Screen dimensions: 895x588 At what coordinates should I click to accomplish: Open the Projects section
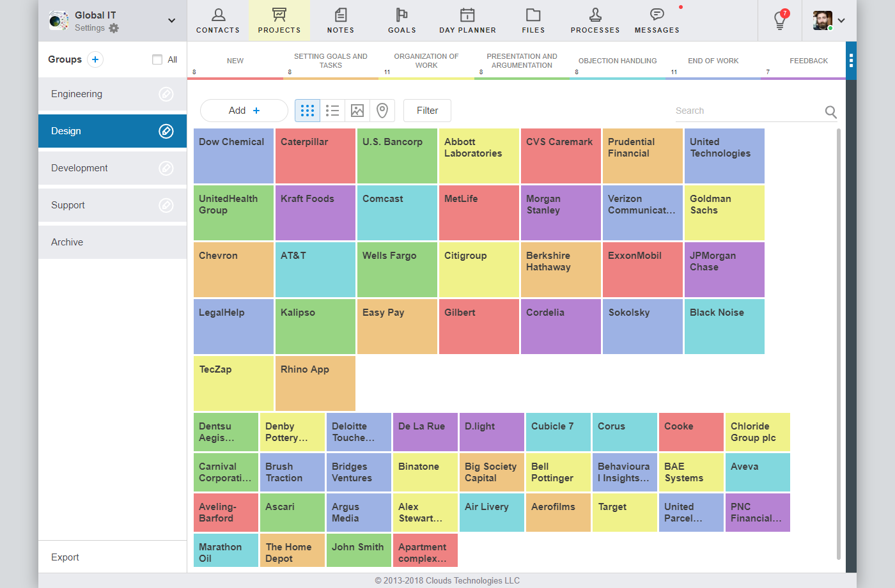(x=279, y=20)
